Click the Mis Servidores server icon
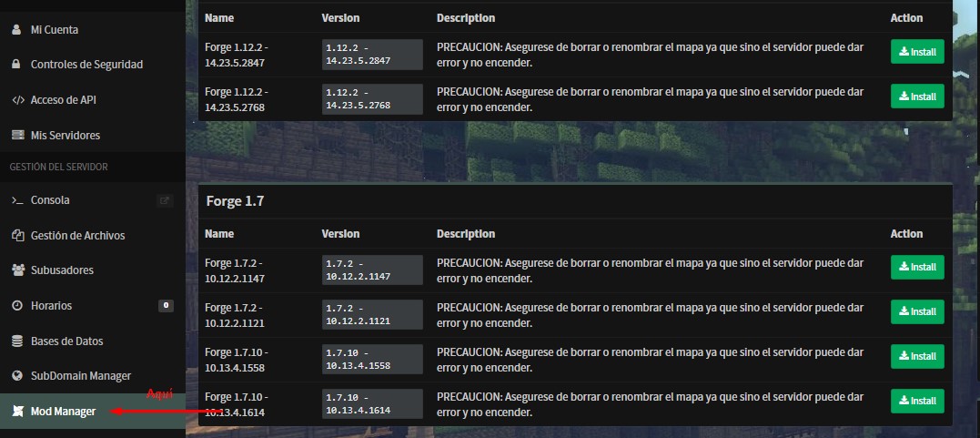The image size is (980, 438). click(17, 135)
